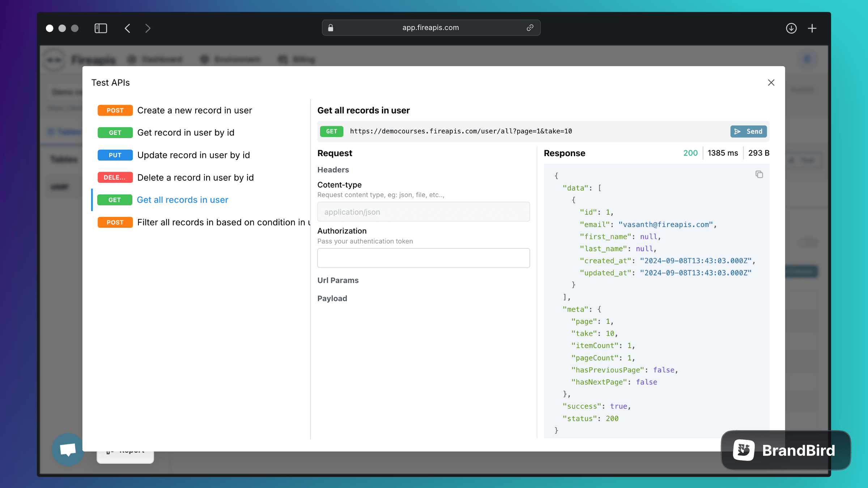Open a new tab with plus icon
The height and width of the screenshot is (488, 868).
[x=812, y=28]
